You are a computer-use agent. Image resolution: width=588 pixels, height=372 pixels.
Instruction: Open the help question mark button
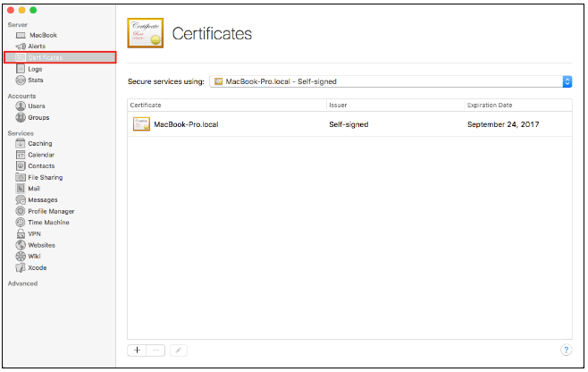click(x=565, y=350)
